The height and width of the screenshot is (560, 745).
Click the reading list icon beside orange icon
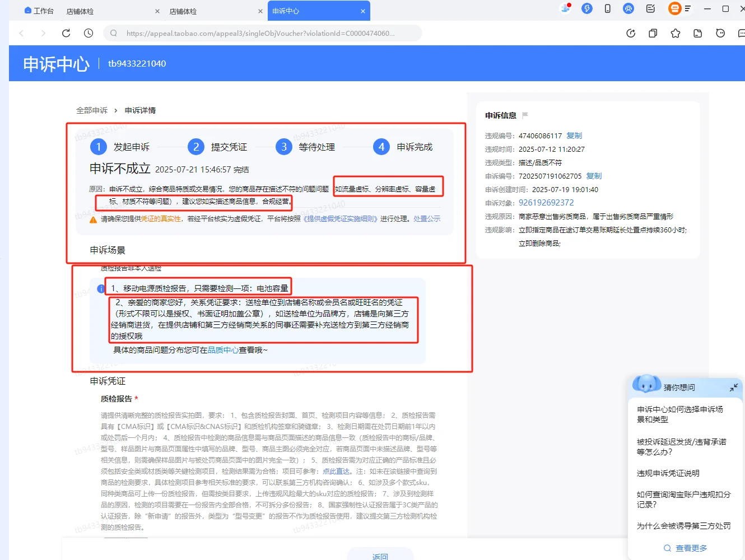point(688,8)
